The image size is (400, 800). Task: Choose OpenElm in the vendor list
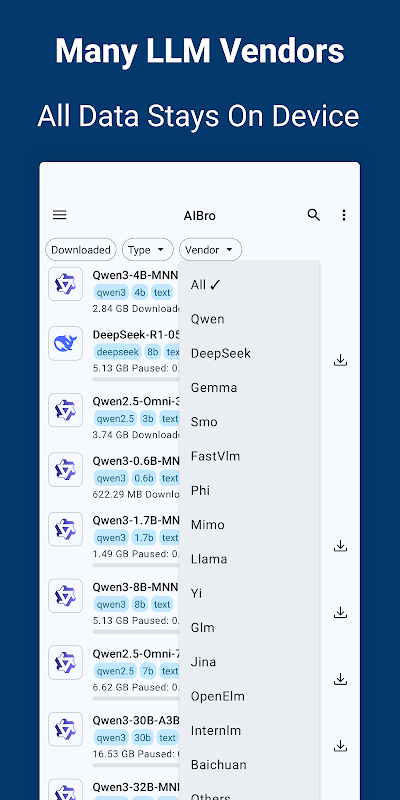[249, 696]
